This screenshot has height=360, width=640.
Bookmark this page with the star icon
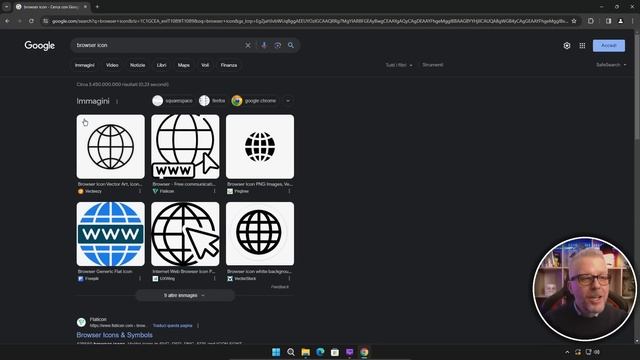tap(574, 21)
